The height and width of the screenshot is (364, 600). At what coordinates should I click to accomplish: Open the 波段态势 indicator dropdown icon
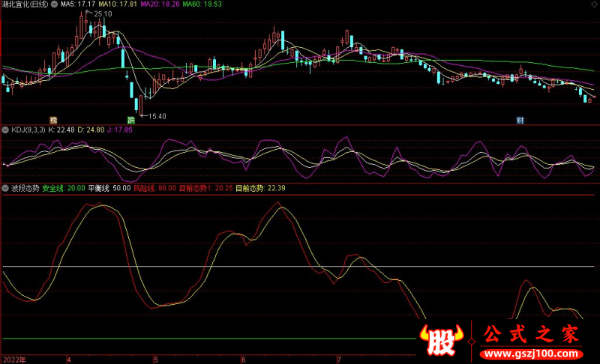(5, 188)
